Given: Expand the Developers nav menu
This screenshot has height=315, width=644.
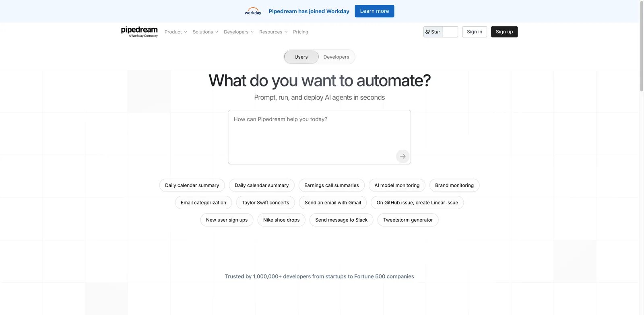Looking at the screenshot, I should (239, 32).
